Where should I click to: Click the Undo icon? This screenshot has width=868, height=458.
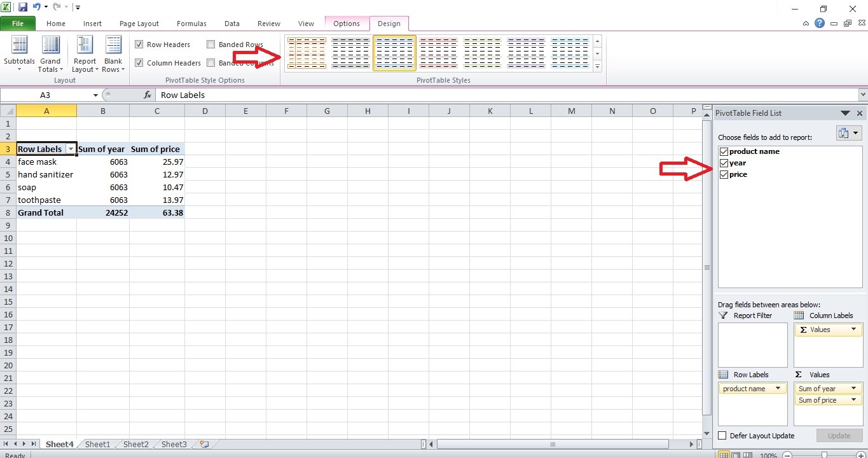pos(38,6)
